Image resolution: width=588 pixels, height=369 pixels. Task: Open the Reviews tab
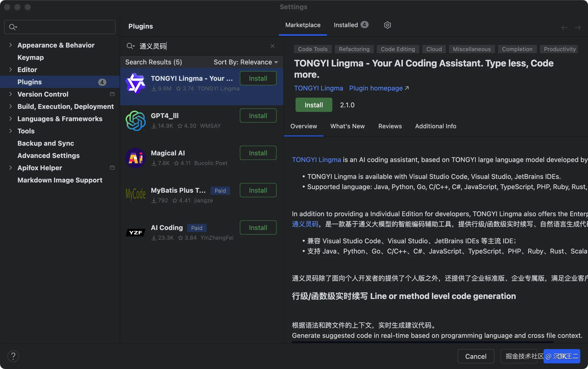[x=390, y=126]
